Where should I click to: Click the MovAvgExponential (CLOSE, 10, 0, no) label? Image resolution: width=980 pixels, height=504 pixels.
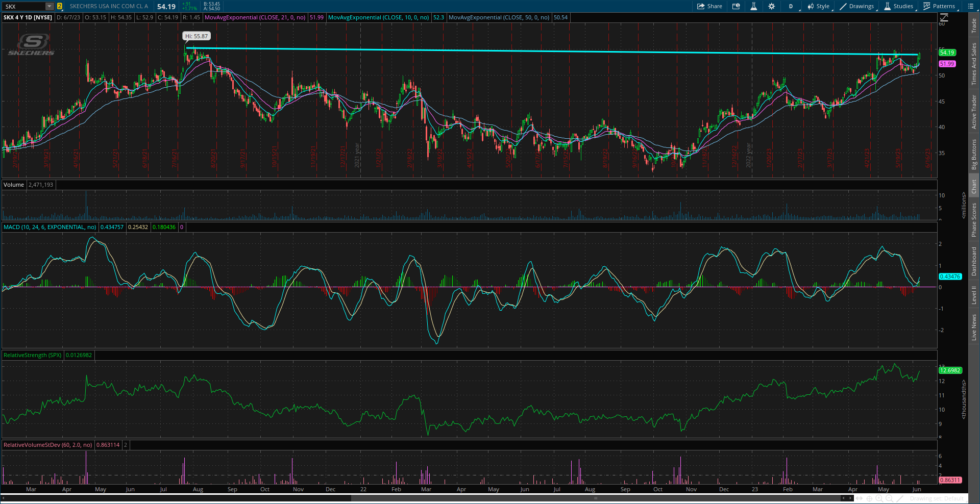point(378,17)
